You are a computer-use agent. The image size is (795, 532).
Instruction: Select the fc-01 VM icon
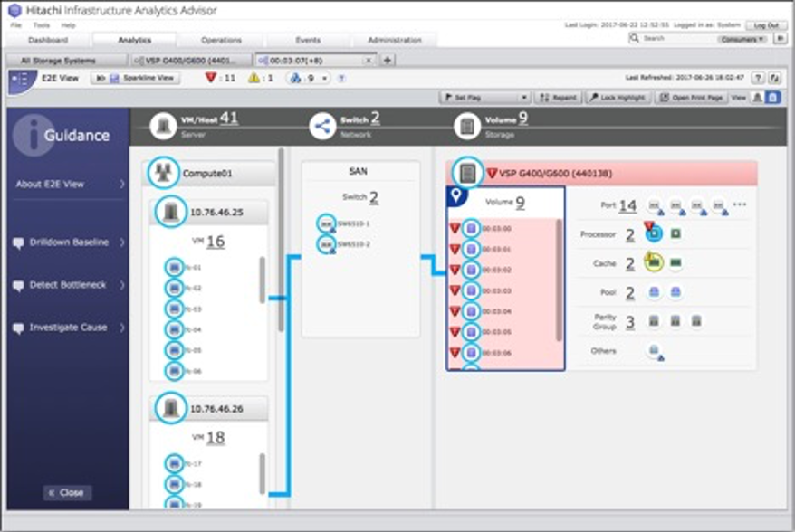pos(175,267)
